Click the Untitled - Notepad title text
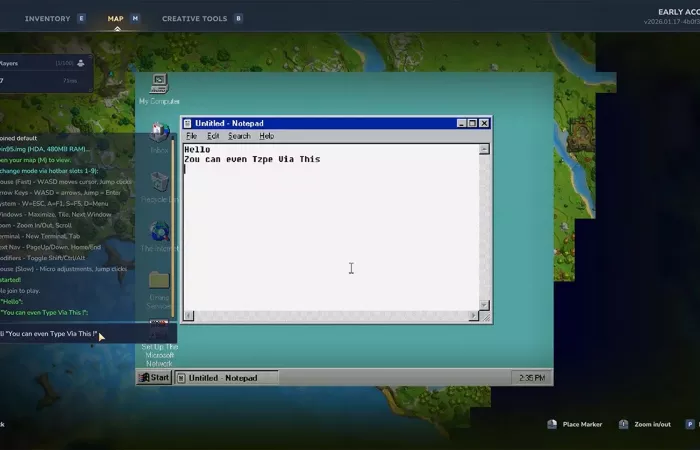The image size is (700, 450). pyautogui.click(x=229, y=123)
